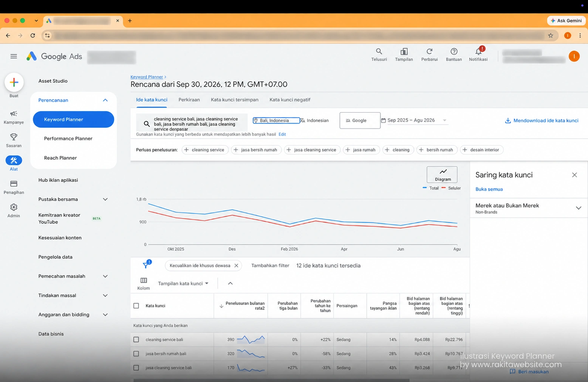Screen dimensions: 588x382
Task: Switch to the Perkiraan tab
Action: [189, 100]
